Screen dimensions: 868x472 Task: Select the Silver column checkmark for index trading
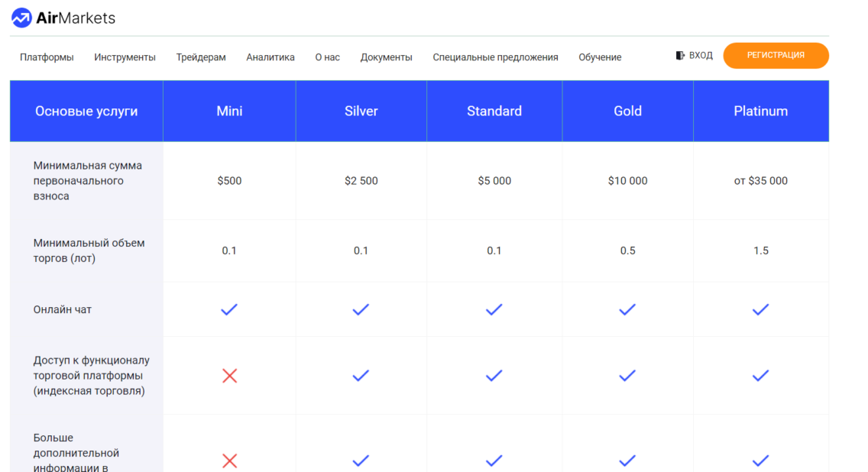pos(360,375)
